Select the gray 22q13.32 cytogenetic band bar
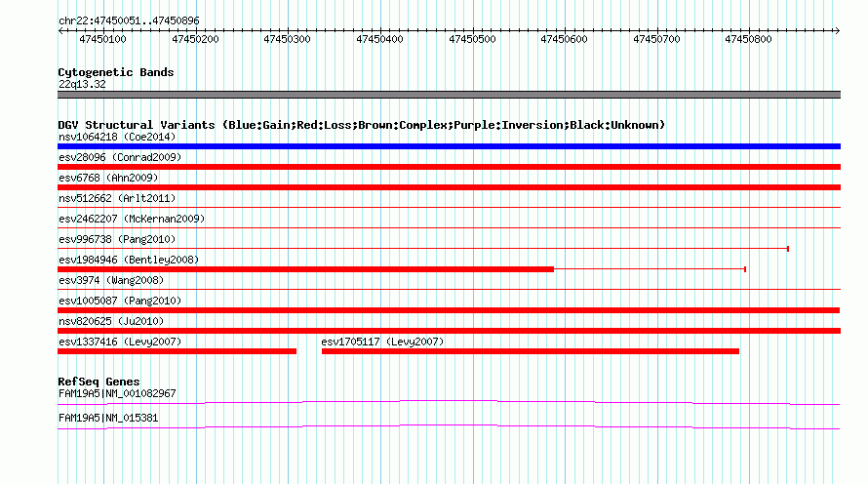The image size is (868, 484). [449, 95]
